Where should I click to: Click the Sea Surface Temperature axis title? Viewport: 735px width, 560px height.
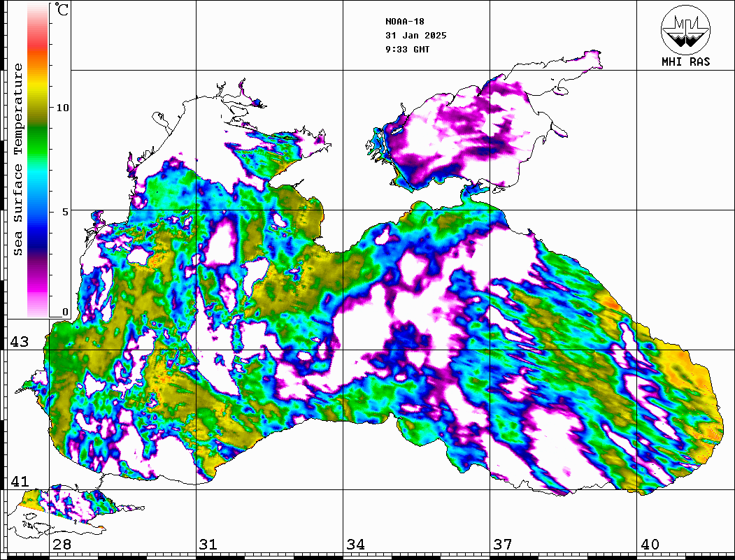(x=18, y=159)
